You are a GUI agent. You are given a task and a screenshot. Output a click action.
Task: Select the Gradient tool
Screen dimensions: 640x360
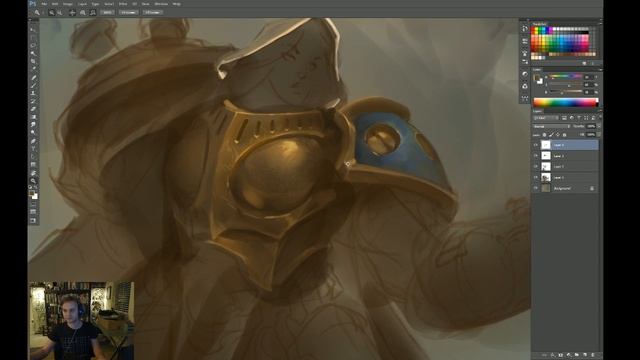(33, 117)
